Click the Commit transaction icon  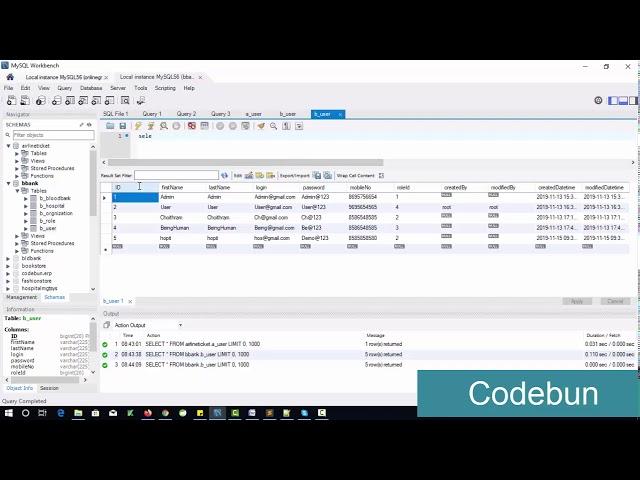coord(220,126)
